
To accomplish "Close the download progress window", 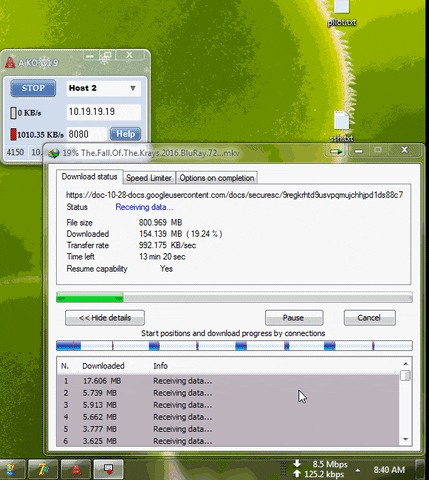I will (404, 150).
